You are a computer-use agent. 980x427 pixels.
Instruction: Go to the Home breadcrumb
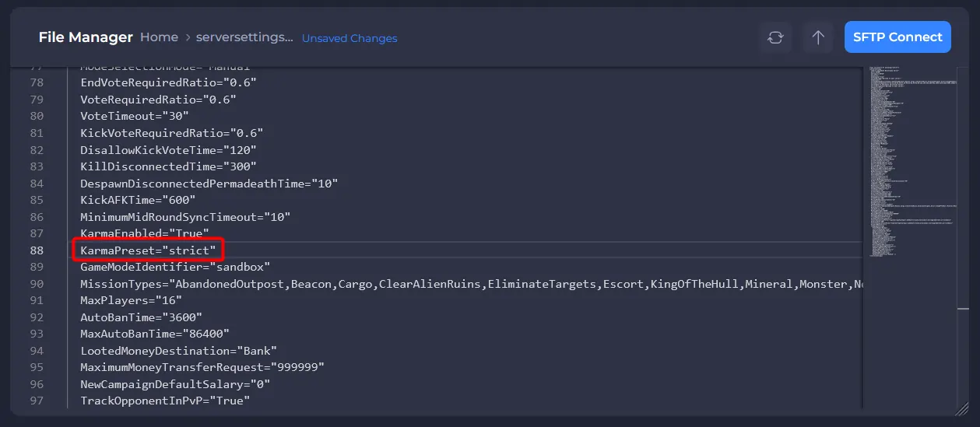click(x=159, y=37)
